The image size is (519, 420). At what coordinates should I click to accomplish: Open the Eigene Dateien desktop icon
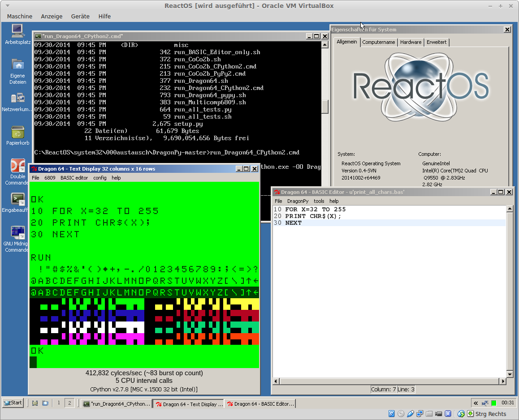coord(17,72)
